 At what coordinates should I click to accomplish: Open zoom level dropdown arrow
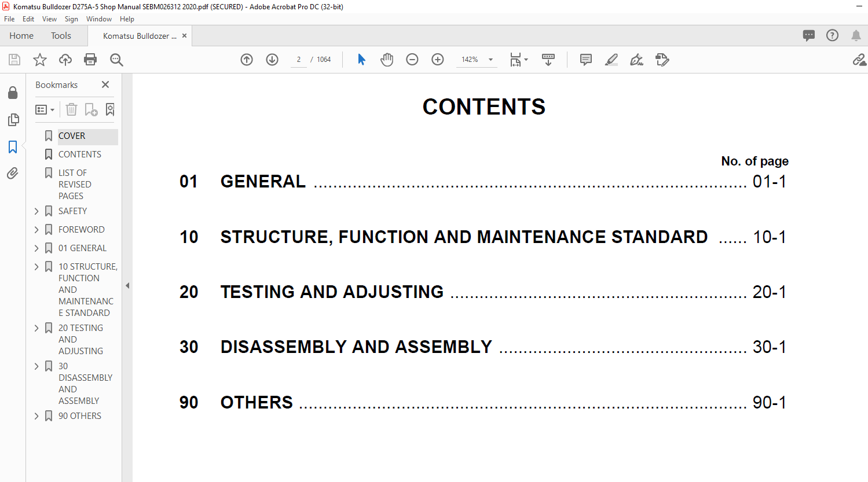(490, 60)
